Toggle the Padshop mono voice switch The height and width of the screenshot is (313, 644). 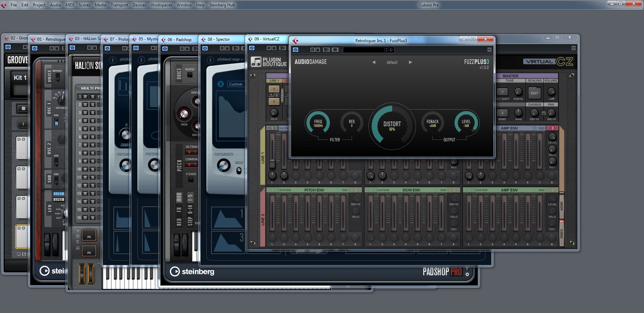click(x=190, y=75)
